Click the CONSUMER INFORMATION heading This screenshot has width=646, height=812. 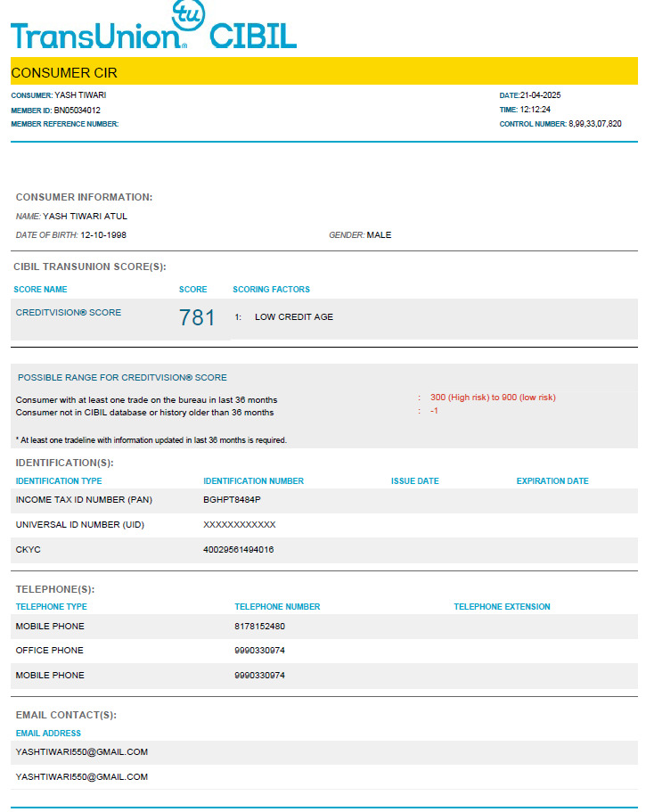[x=84, y=197]
